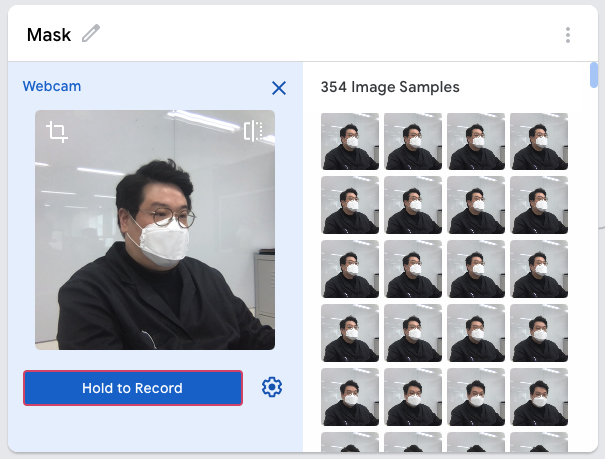Click the Mask class name
The width and height of the screenshot is (605, 459).
tap(49, 35)
